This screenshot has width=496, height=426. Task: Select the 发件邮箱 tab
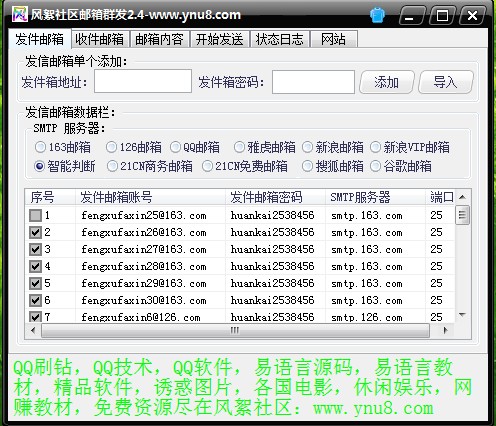40,39
